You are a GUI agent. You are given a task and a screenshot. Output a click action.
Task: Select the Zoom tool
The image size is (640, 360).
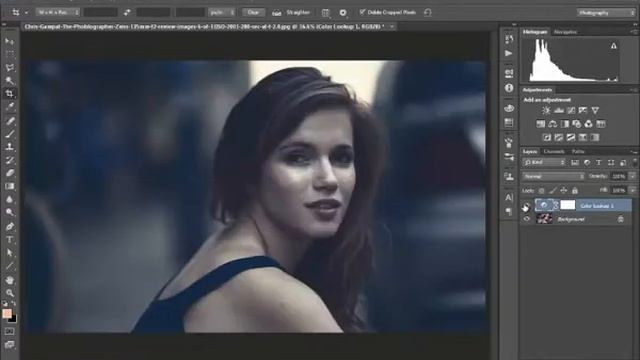pyautogui.click(x=9, y=293)
